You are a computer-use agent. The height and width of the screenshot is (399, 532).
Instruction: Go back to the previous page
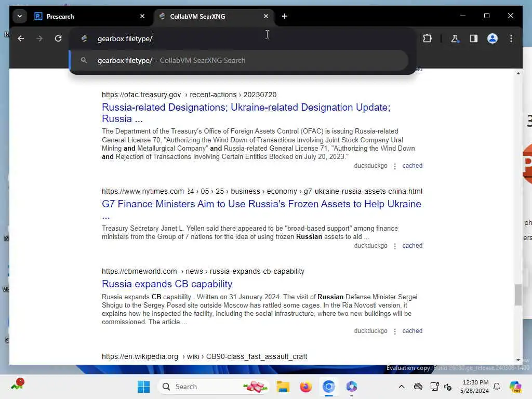pyautogui.click(x=21, y=38)
